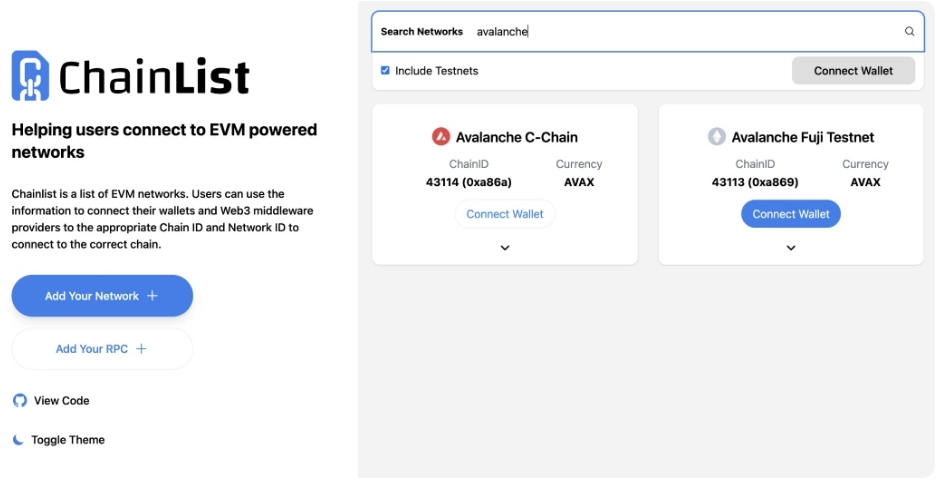Click the Avalanche C-Chain red logo icon

click(x=441, y=137)
